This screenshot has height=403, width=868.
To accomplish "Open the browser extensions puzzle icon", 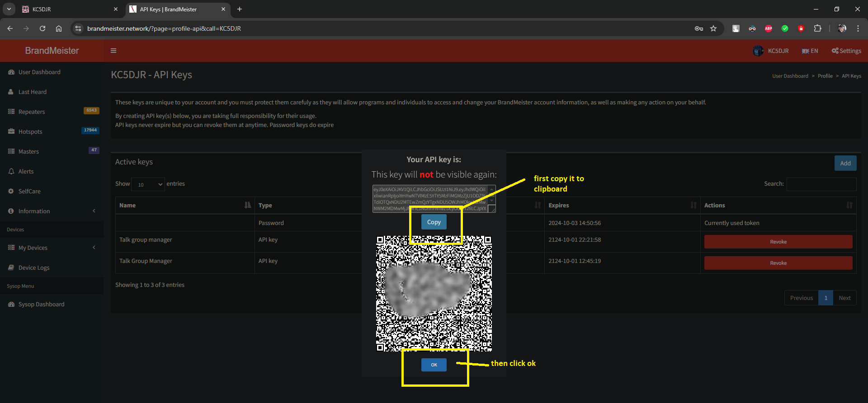I will coord(817,28).
